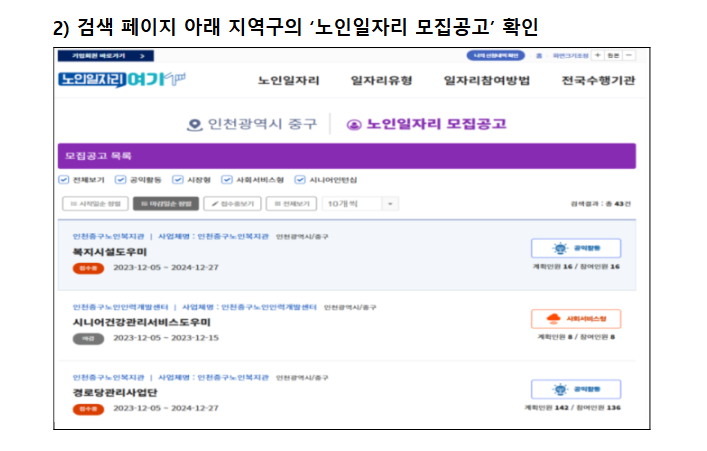Open the 노인일자리 menu

pos(289,80)
